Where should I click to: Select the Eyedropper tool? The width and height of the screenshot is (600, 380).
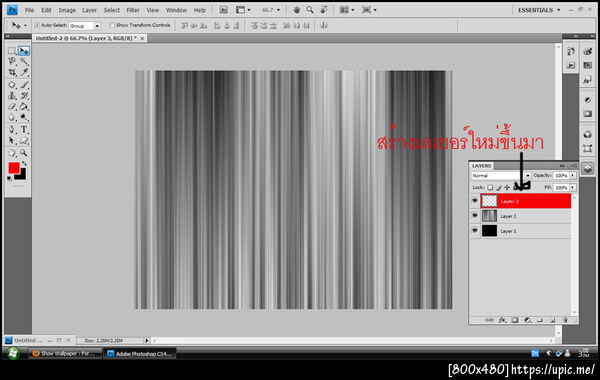tap(24, 72)
